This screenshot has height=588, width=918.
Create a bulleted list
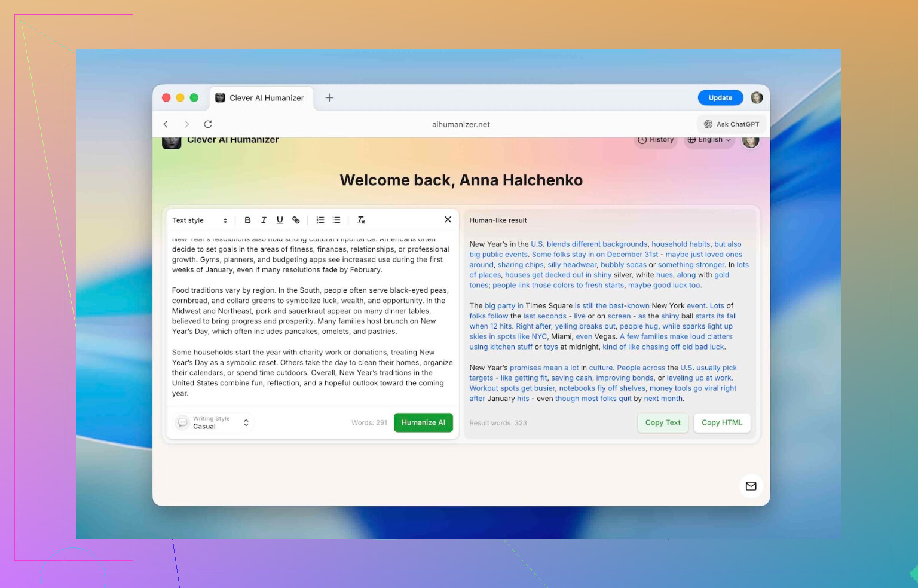[336, 220]
